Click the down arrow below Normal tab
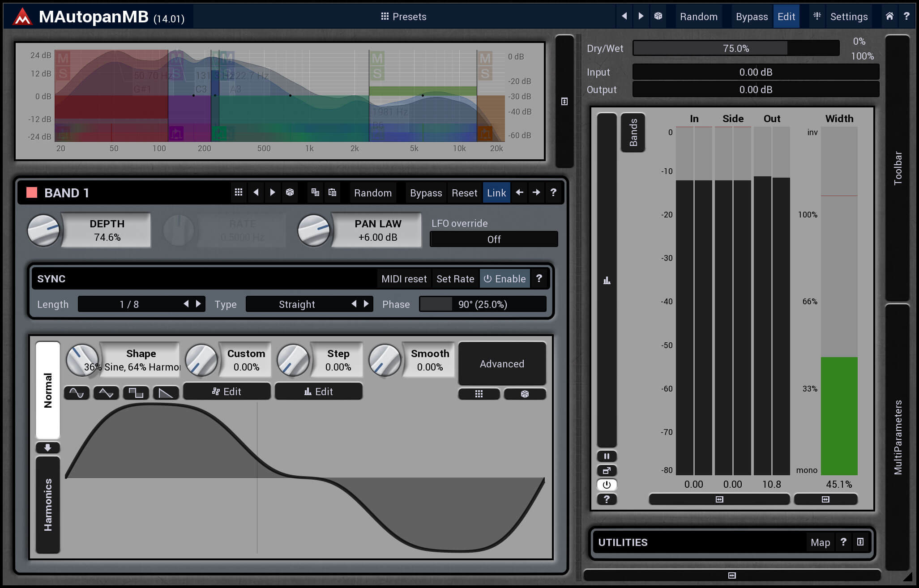 coord(48,447)
